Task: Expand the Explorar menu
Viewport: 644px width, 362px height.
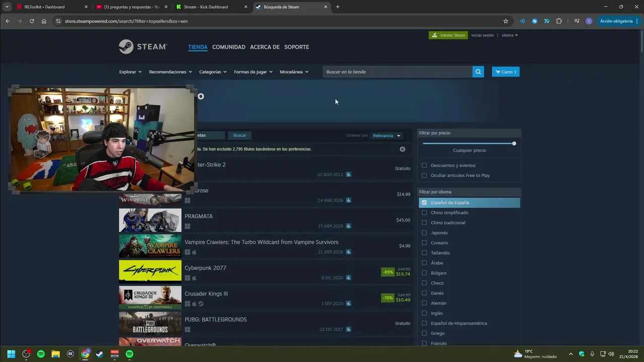Action: click(130, 72)
